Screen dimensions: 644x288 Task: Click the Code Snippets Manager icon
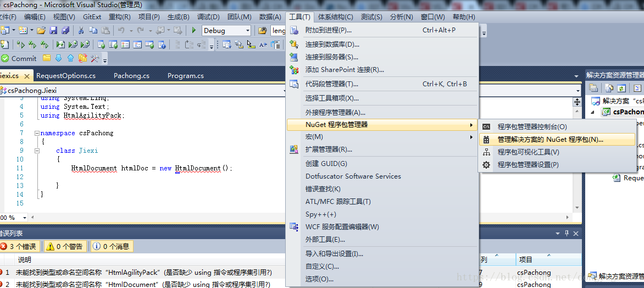(294, 84)
